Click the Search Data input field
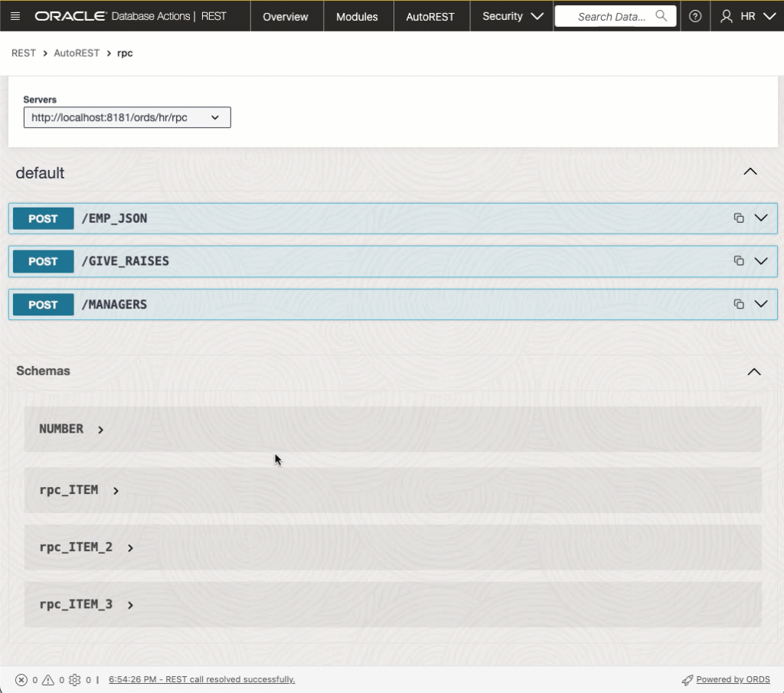The height and width of the screenshot is (693, 784). [x=609, y=15]
